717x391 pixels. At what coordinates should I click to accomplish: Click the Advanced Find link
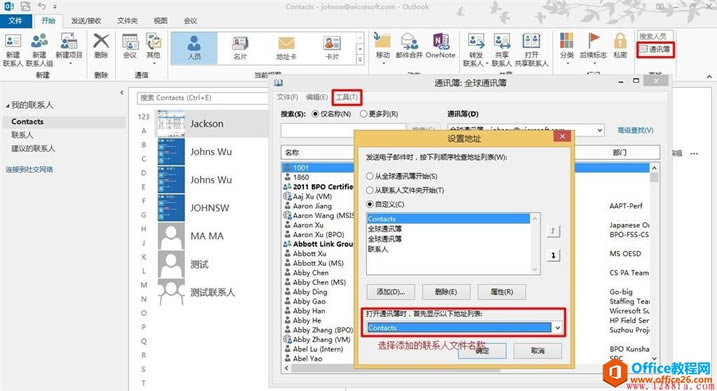coord(635,130)
